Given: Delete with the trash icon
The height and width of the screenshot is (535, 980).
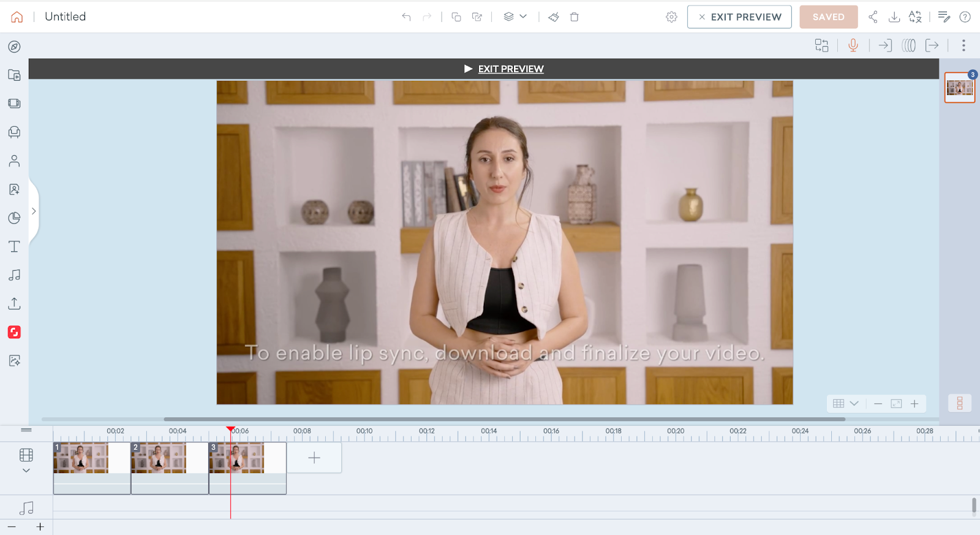Looking at the screenshot, I should click(575, 17).
